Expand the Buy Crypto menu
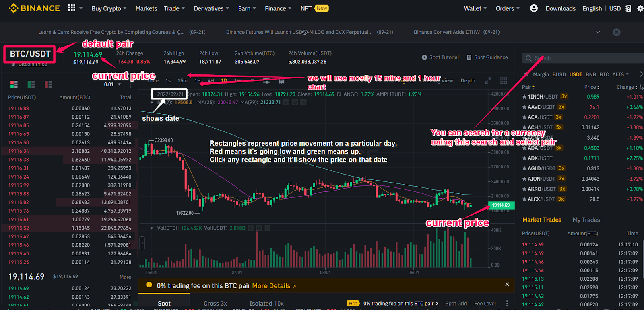 coord(109,8)
